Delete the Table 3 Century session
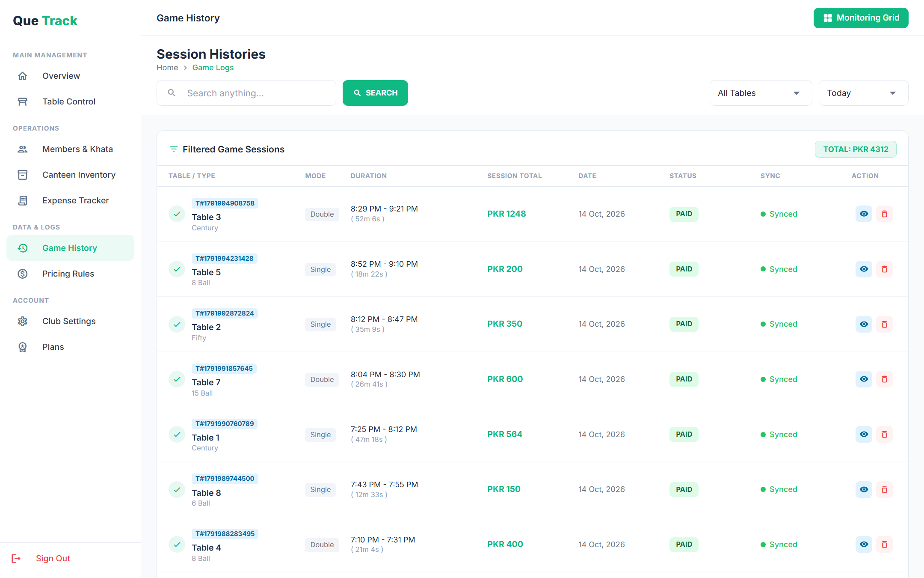This screenshot has height=578, width=924. [x=884, y=214]
